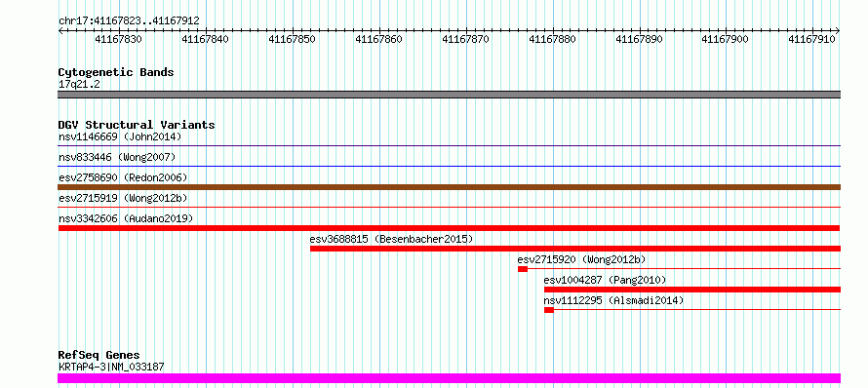Screen dimensions: 868x388
Task: Click ruler position 41167840
Action: [205, 39]
